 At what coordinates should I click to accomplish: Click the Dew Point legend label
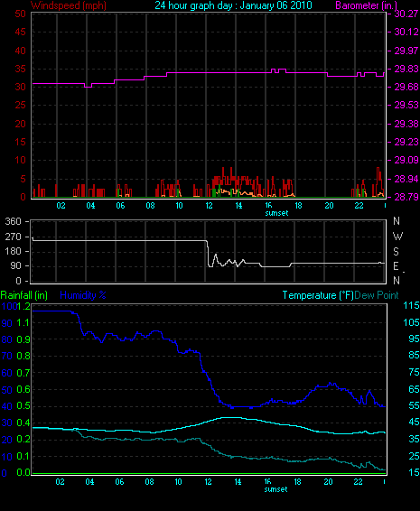pos(377,295)
